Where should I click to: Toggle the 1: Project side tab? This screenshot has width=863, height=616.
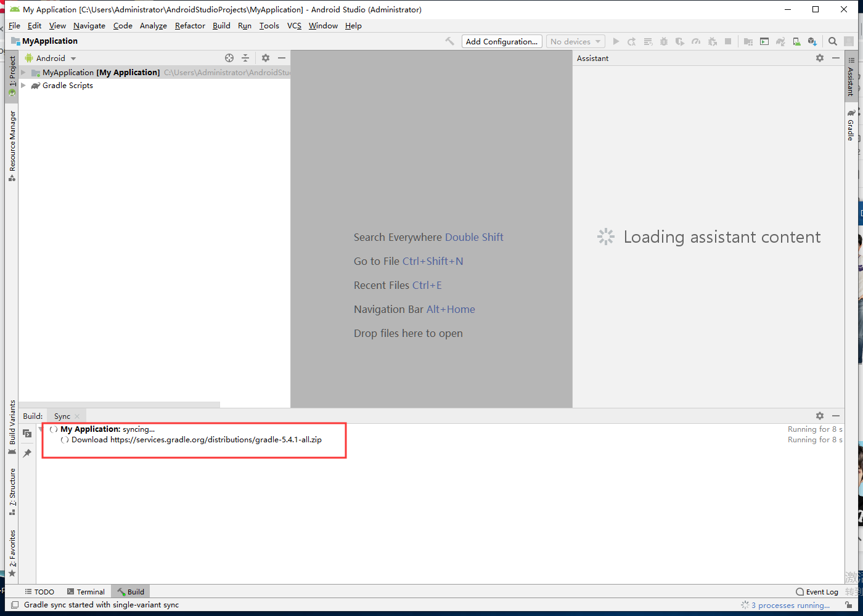coord(12,76)
